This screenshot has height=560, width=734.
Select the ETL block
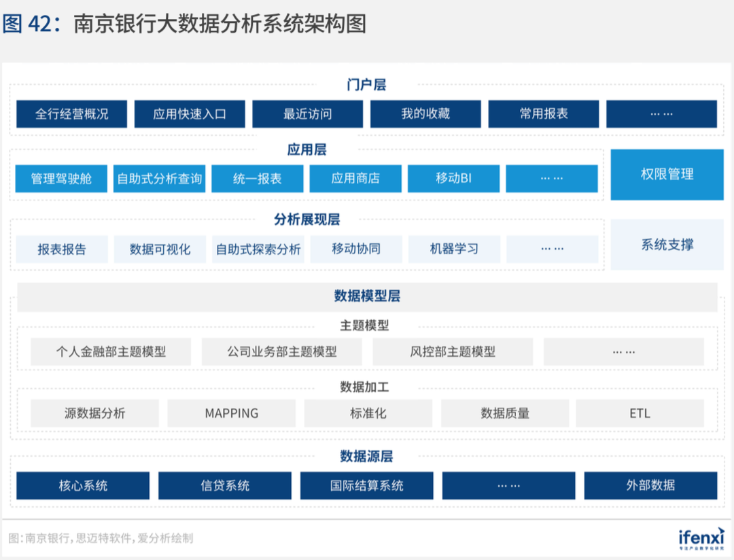tap(640, 413)
